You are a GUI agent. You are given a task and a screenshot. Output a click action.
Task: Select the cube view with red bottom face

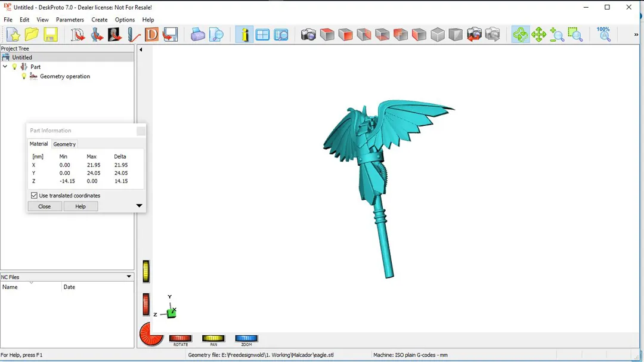(382, 35)
